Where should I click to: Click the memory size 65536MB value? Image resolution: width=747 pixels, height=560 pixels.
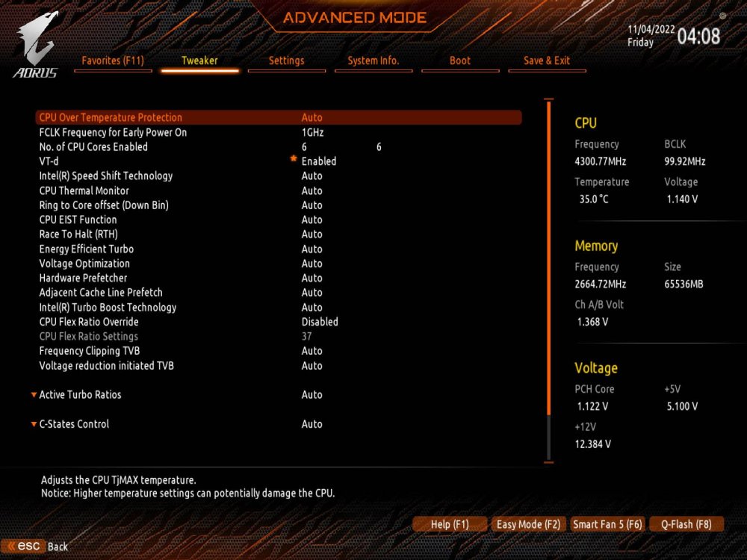coord(684,284)
